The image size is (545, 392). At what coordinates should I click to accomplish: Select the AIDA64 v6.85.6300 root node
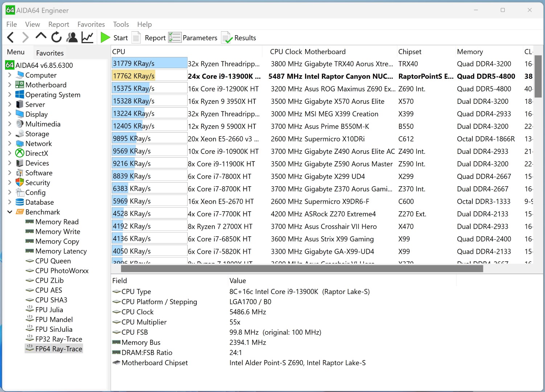pyautogui.click(x=39, y=65)
